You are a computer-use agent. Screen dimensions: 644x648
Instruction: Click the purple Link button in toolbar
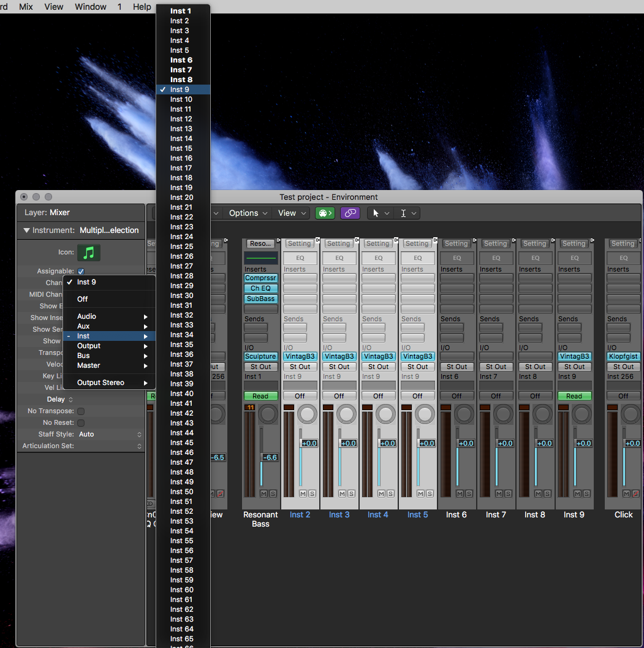(350, 213)
